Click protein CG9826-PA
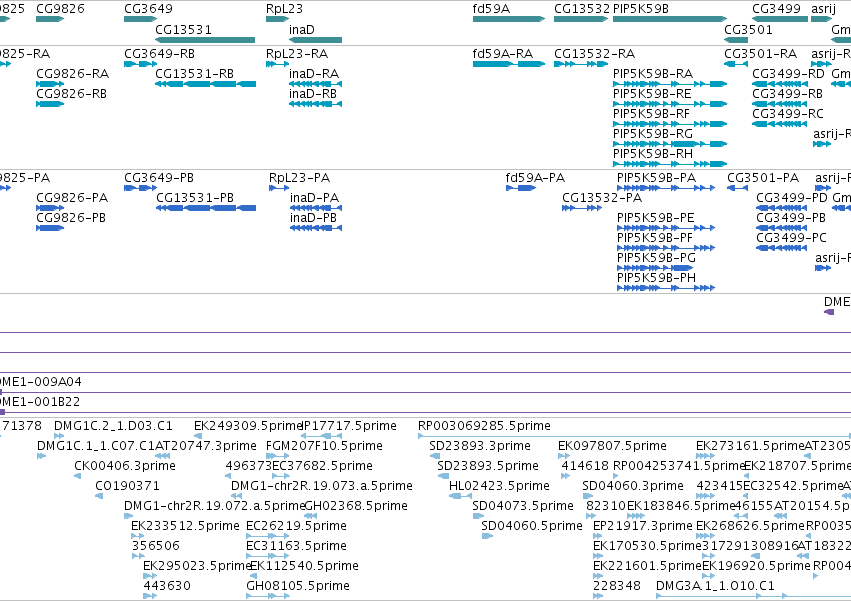Viewport: 851px width, 601px height. [50, 208]
